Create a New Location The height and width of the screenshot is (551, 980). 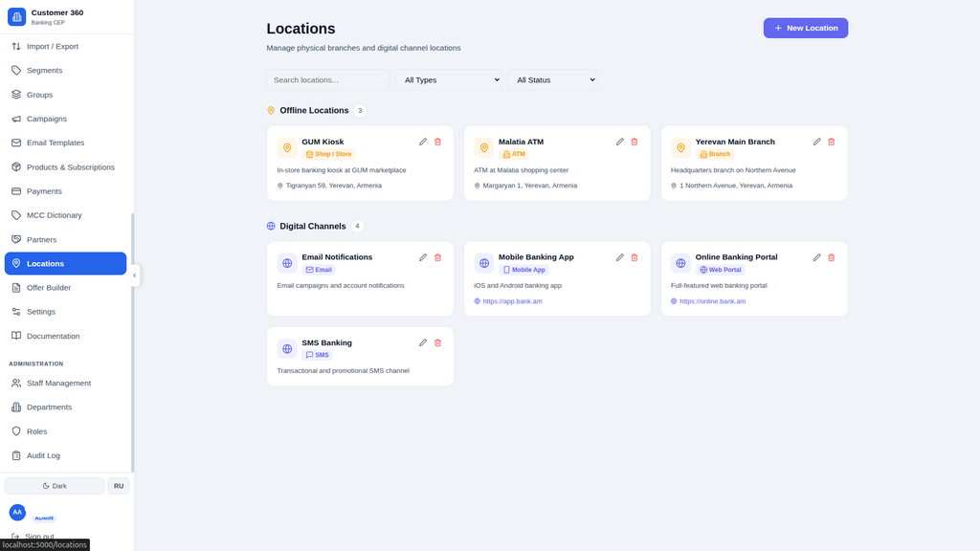(806, 28)
